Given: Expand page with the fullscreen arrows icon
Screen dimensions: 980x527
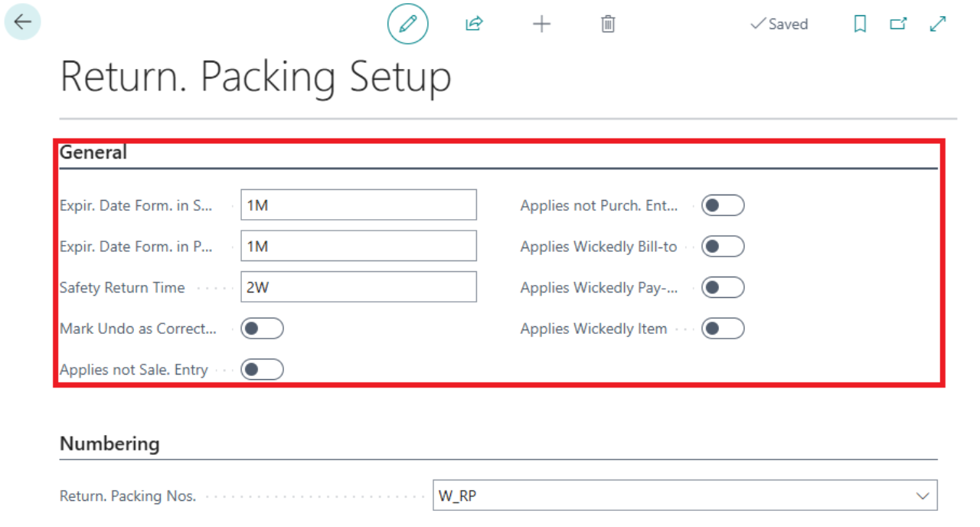Looking at the screenshot, I should point(938,24).
